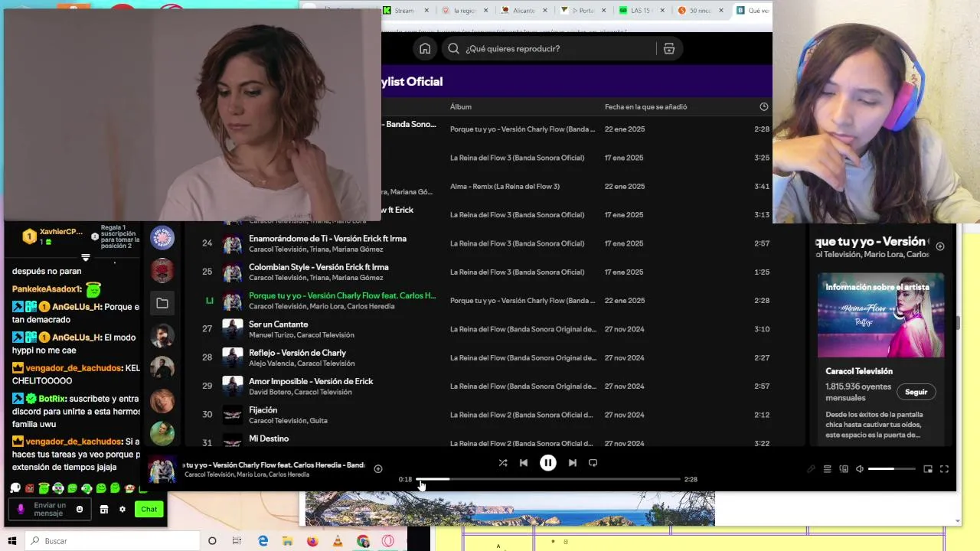
Task: Sort tracks by the clock duration header icon
Action: [x=763, y=107]
